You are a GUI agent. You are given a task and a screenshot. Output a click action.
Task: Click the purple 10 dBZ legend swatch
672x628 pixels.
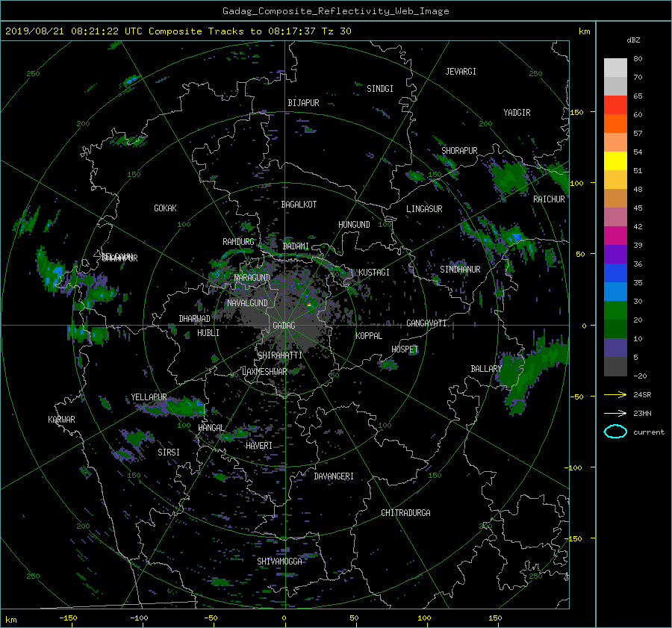click(615, 347)
